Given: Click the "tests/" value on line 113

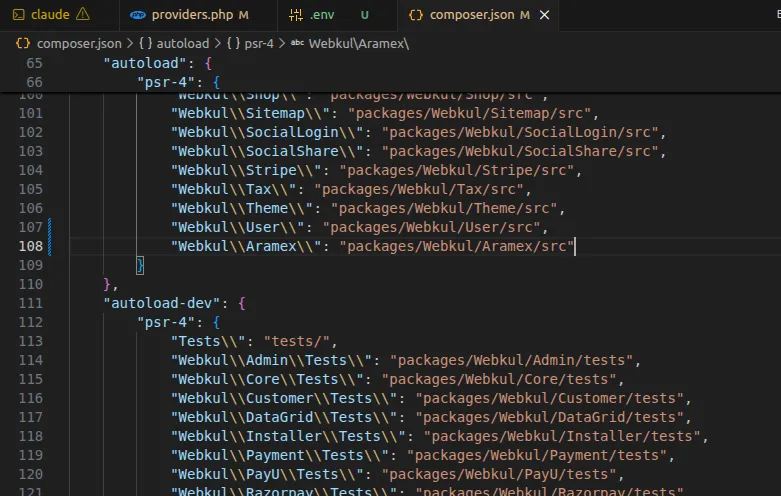Looking at the screenshot, I should [296, 341].
